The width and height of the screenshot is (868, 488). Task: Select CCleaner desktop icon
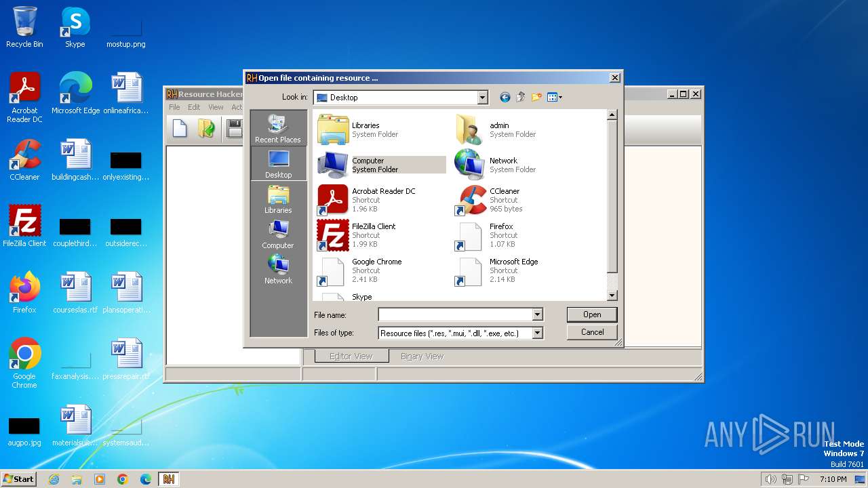[x=24, y=160]
